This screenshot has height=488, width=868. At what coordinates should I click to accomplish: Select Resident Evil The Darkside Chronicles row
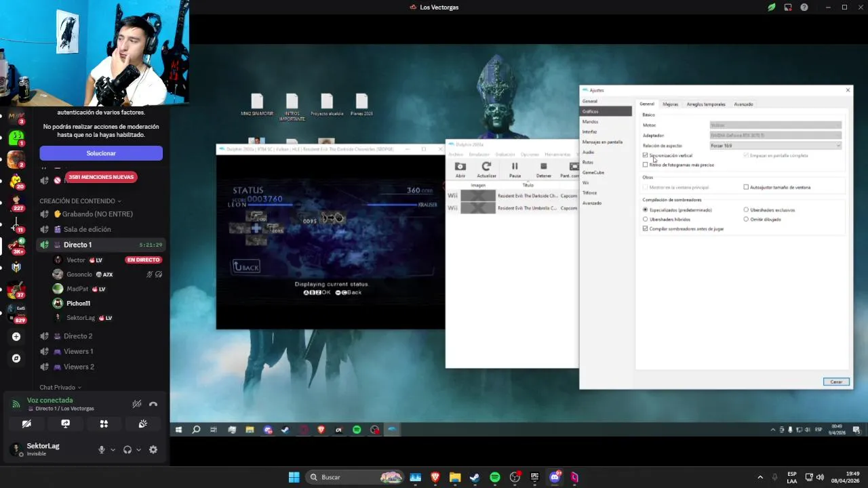pyautogui.click(x=512, y=196)
